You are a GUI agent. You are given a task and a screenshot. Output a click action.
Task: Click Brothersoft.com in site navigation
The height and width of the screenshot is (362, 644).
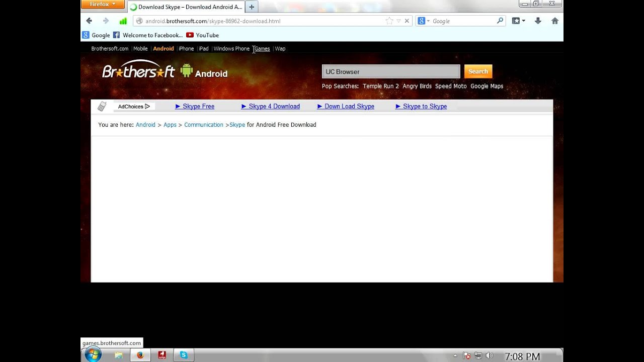point(110,49)
